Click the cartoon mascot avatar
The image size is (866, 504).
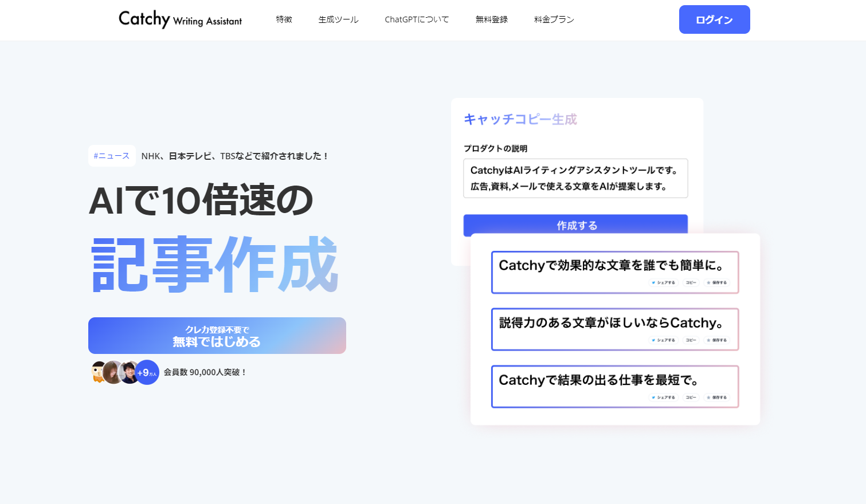coord(98,372)
